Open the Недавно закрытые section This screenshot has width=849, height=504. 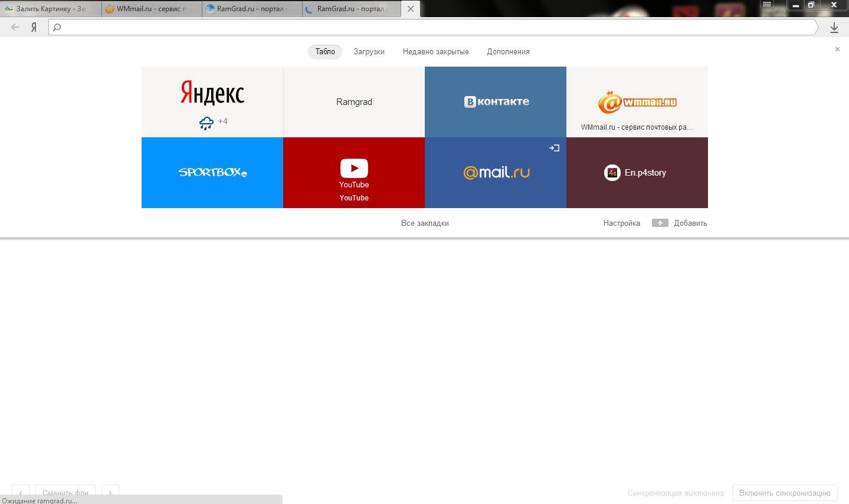point(436,52)
